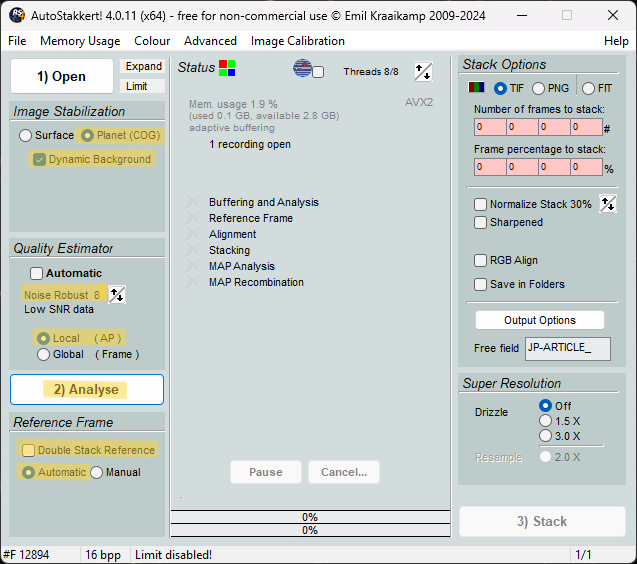
Task: Click '#F 12894' in status bar
Action: (26, 555)
